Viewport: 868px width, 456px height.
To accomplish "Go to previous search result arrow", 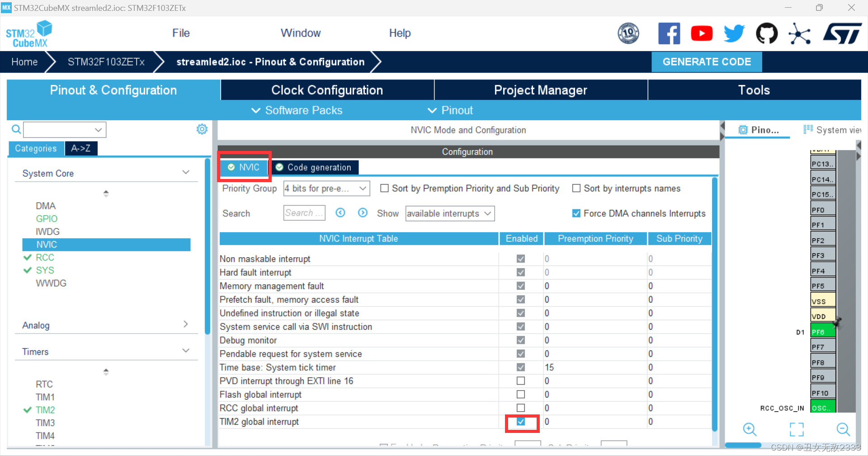I will pos(340,213).
